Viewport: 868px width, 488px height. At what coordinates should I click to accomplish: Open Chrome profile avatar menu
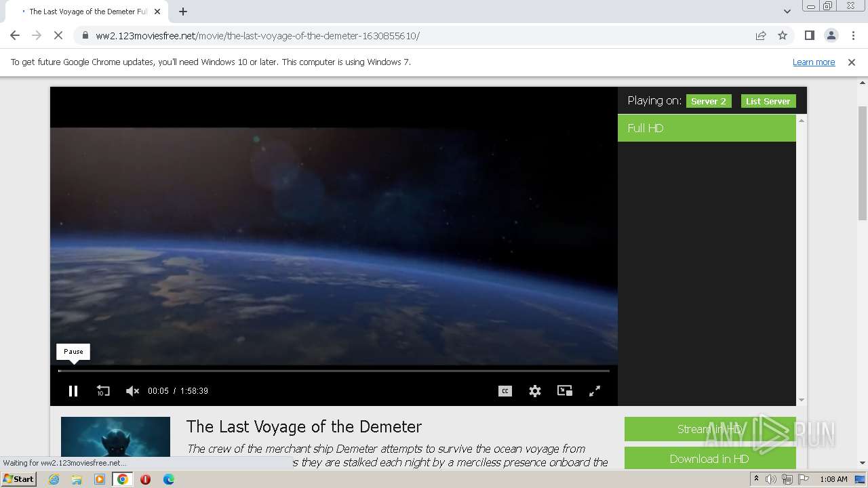831,35
